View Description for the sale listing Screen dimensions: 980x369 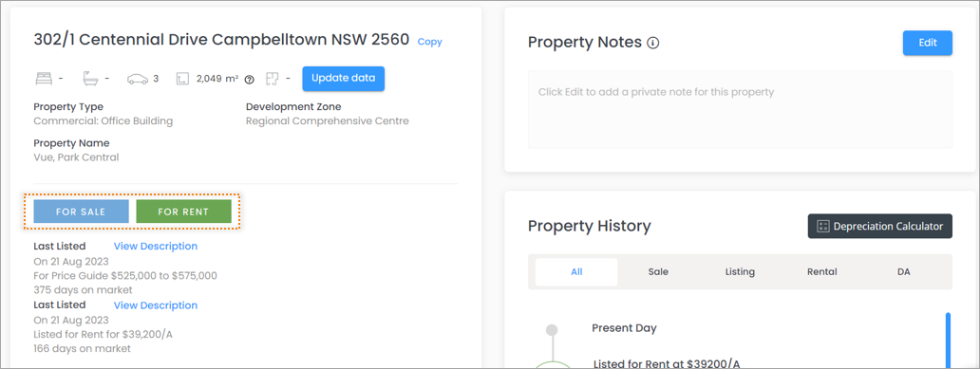156,246
